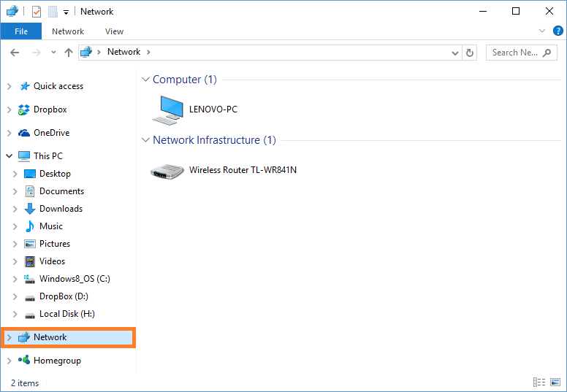Image resolution: width=567 pixels, height=392 pixels.
Task: Expand the ribbon with the chevron
Action: [542, 31]
